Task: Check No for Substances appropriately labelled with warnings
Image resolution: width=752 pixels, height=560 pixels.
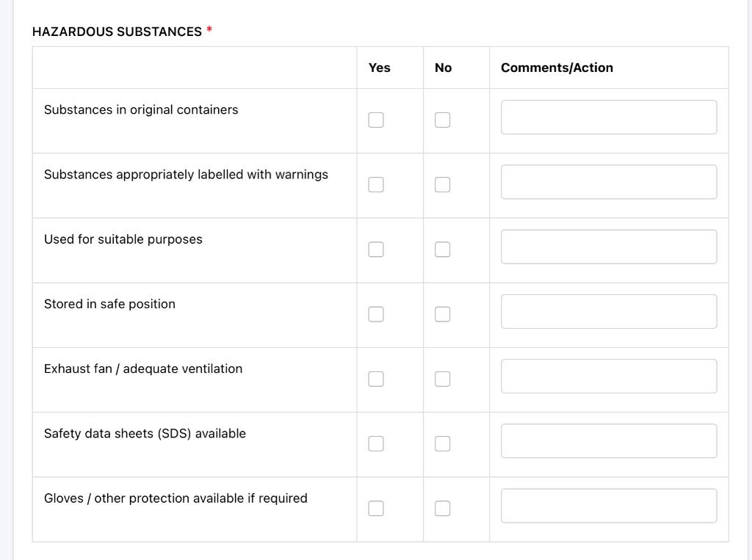Action: pyautogui.click(x=442, y=184)
